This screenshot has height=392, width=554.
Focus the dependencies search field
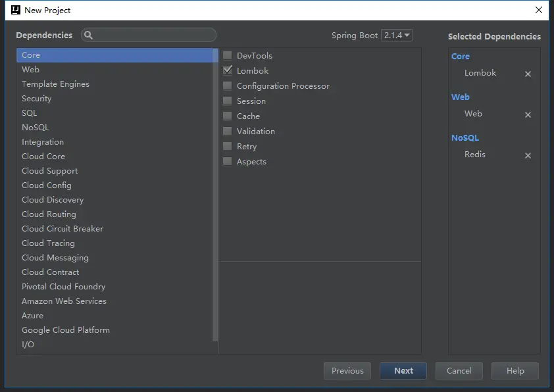(x=149, y=35)
